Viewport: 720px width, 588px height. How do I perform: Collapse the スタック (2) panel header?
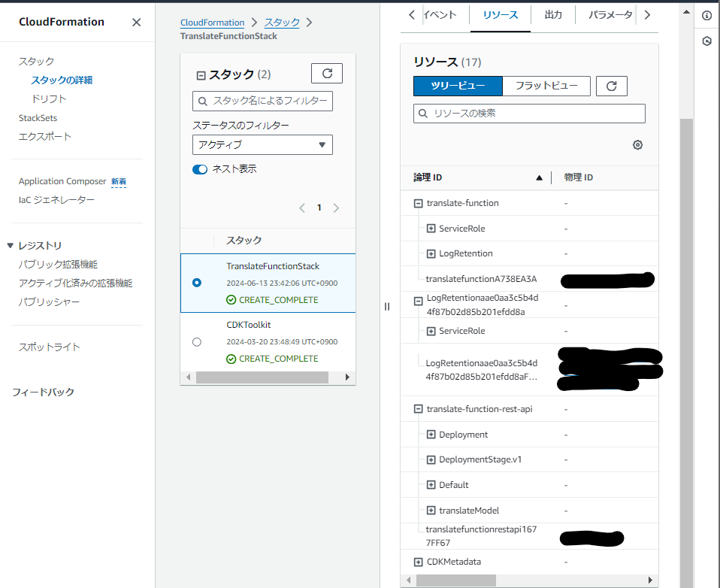(201, 75)
